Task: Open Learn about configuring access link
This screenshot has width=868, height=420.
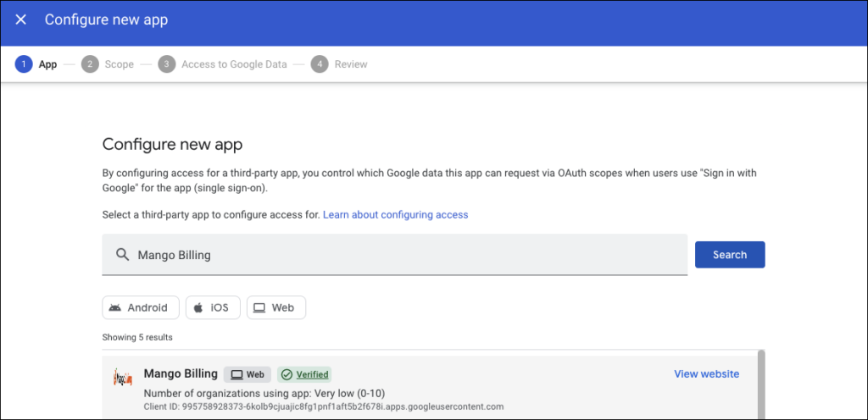Action: pyautogui.click(x=395, y=214)
